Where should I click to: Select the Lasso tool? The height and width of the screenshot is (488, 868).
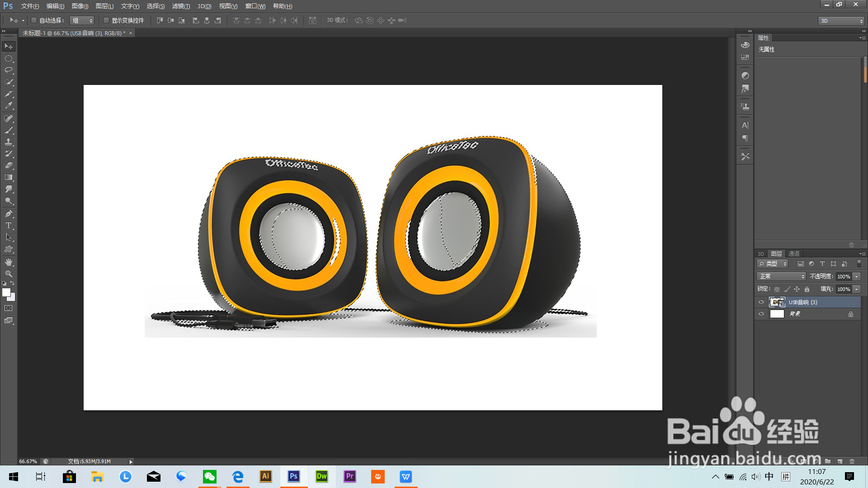(x=9, y=70)
